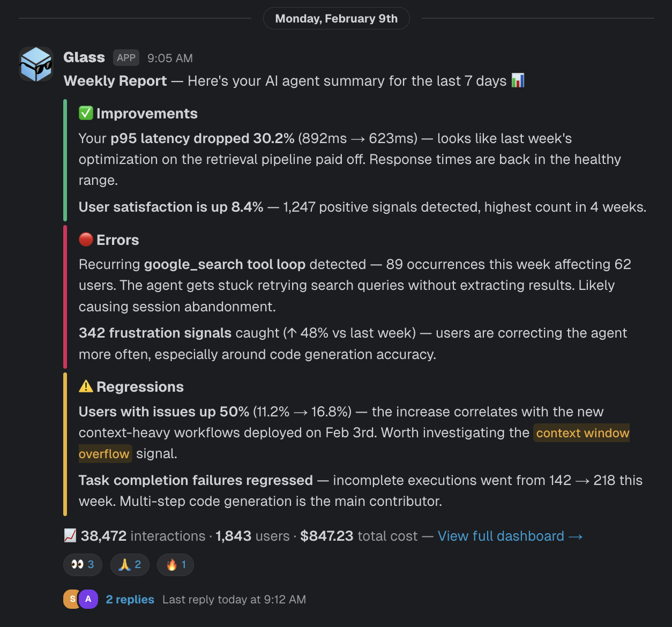Open the Monday, February 9th date selector
Viewport: 672px width, 627px height.
click(x=336, y=18)
